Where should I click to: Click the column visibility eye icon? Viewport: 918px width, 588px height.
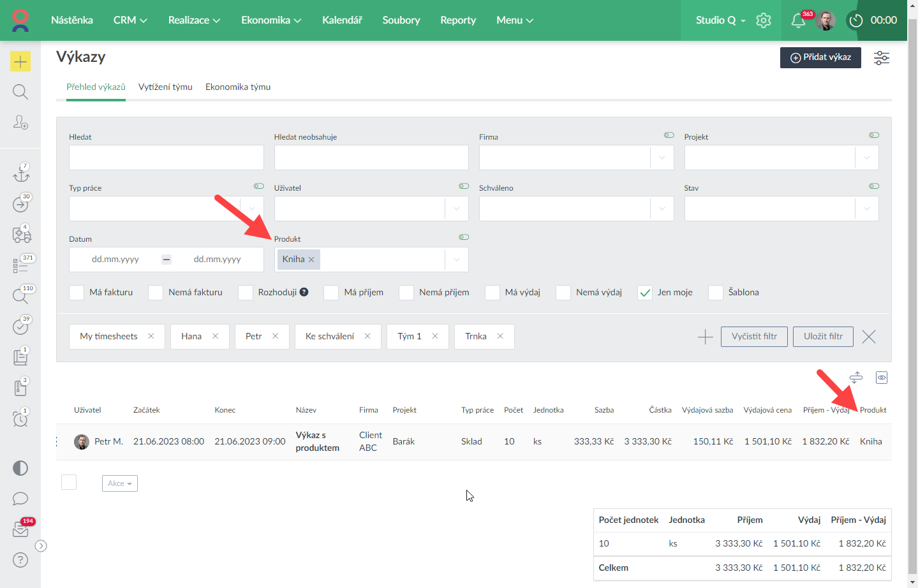[x=881, y=378]
